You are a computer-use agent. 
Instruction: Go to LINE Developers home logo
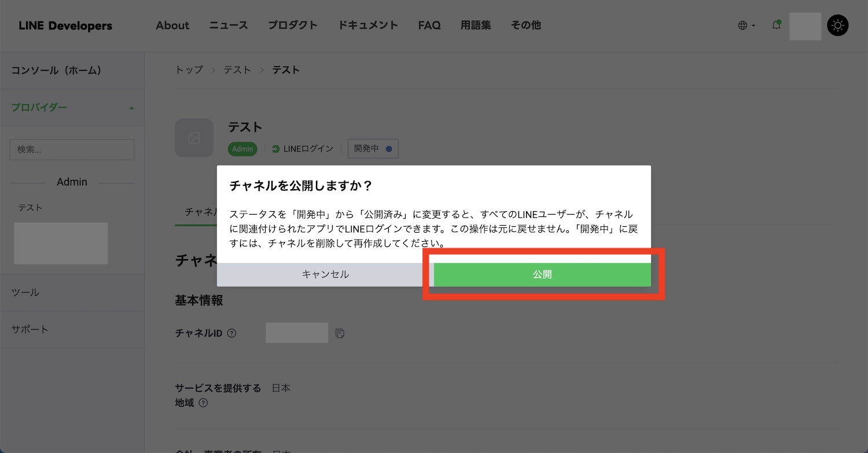pyautogui.click(x=65, y=26)
